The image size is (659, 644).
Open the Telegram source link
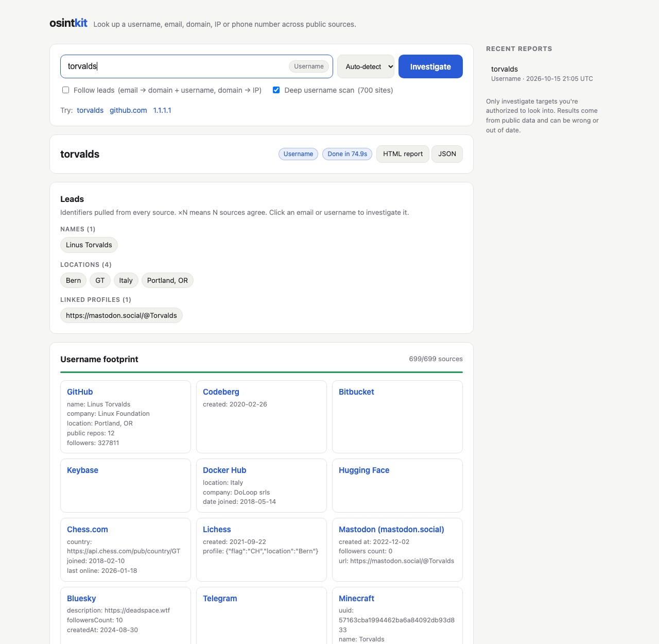pyautogui.click(x=220, y=599)
